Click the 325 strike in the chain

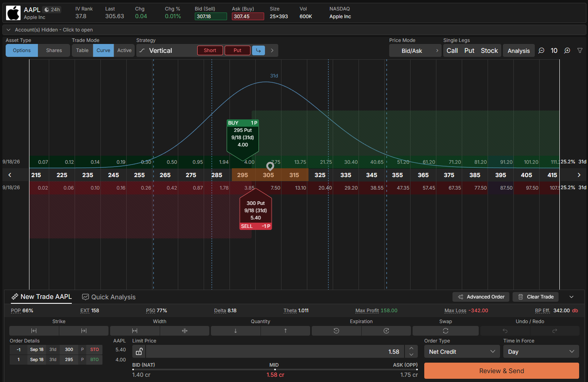[x=320, y=175]
